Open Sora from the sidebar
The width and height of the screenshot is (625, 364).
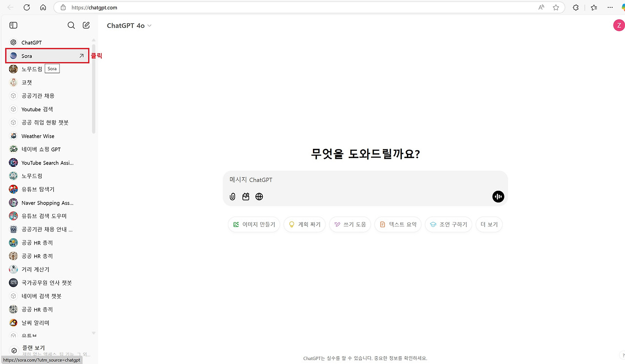[47, 56]
